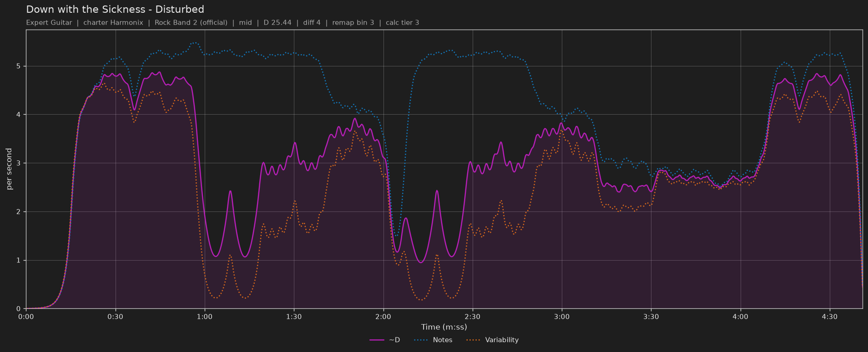This screenshot has width=868, height=352.
Task: Click 'charter Harmonix' in the subtitle
Action: tap(113, 23)
